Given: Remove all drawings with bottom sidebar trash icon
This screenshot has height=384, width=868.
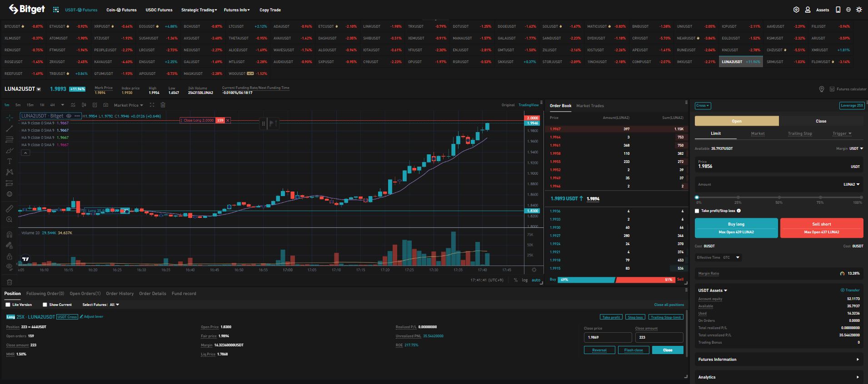Looking at the screenshot, I should tap(9, 282).
